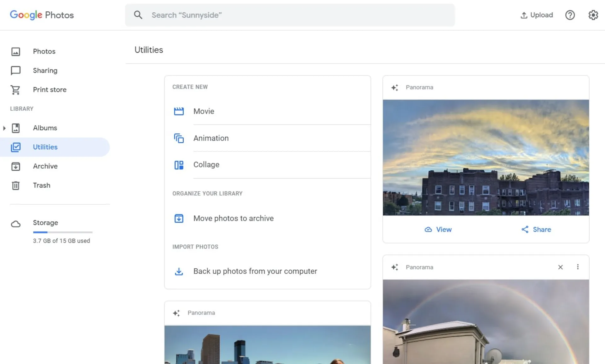
Task: Click the search magnifier icon
Action: tap(138, 15)
